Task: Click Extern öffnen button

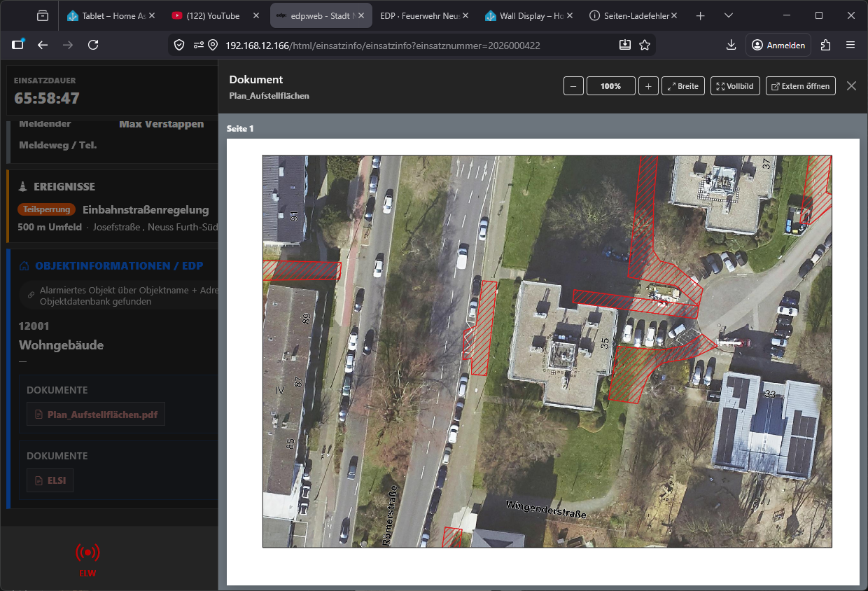Action: pyautogui.click(x=801, y=86)
